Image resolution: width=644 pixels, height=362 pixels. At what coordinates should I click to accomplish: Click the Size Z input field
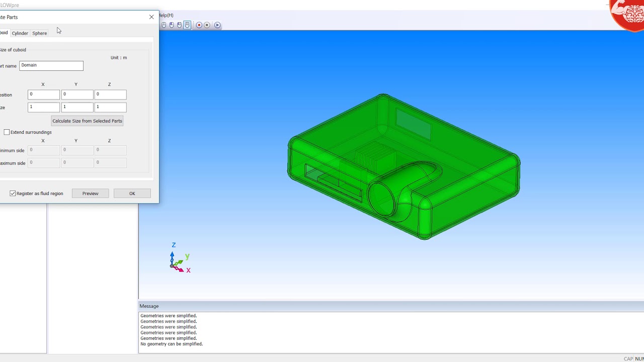pyautogui.click(x=111, y=107)
